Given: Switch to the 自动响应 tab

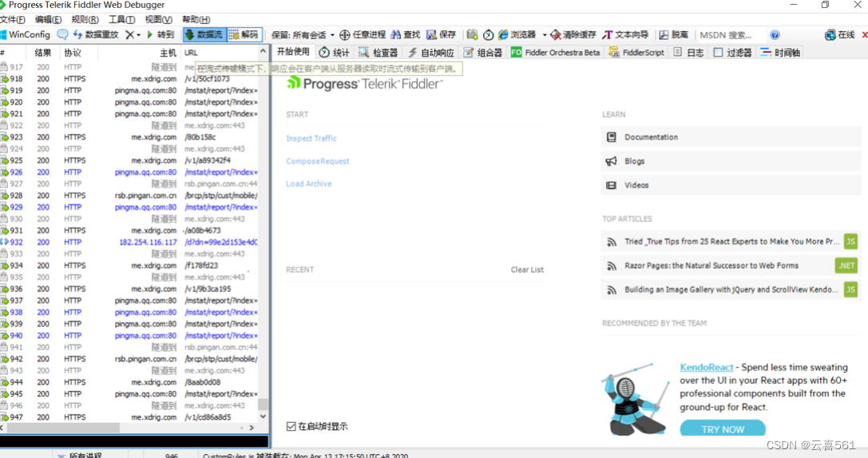Looking at the screenshot, I should click(431, 53).
